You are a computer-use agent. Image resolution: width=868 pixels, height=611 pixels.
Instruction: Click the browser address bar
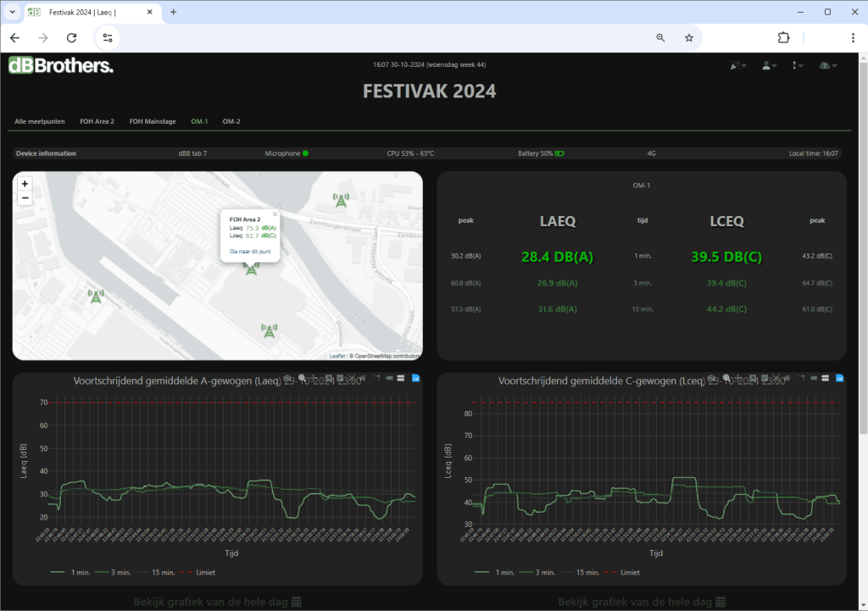click(x=381, y=37)
